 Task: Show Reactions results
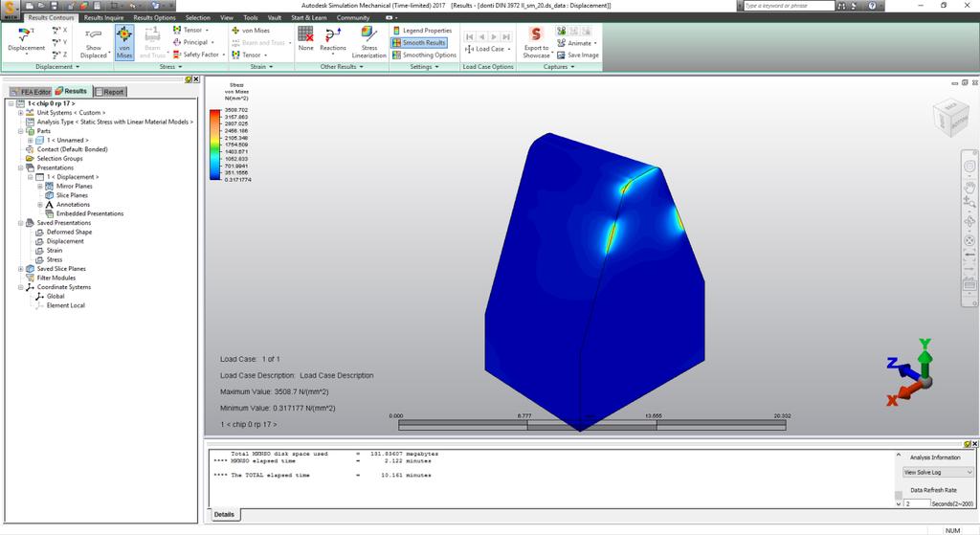click(332, 38)
